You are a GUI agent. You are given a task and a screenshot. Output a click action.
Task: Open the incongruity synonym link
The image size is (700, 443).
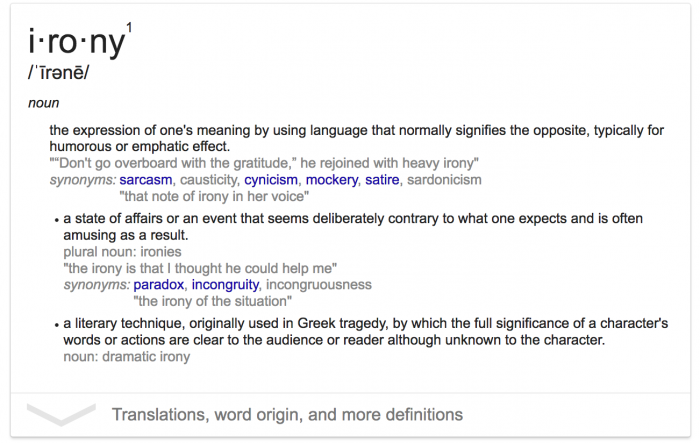coord(225,284)
